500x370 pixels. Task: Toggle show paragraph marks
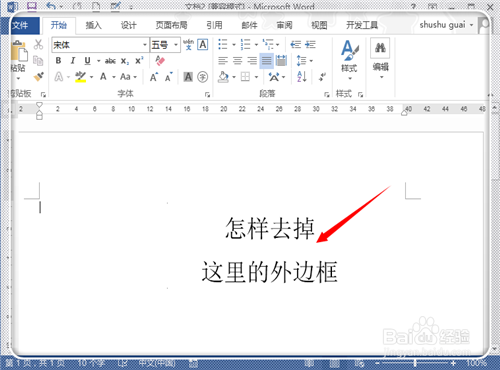[x=322, y=77]
